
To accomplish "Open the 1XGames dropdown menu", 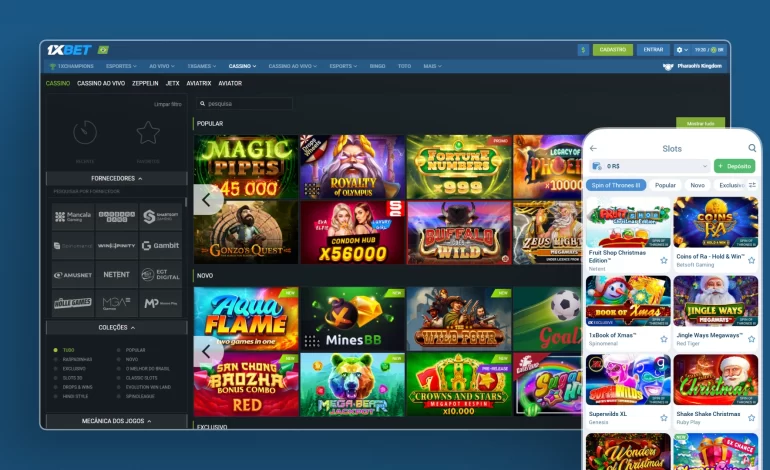I will coord(201,66).
